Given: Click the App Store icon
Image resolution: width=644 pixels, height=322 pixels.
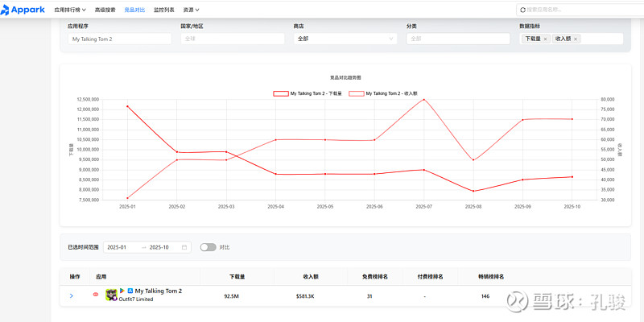Looking at the screenshot, I should coord(130,291).
